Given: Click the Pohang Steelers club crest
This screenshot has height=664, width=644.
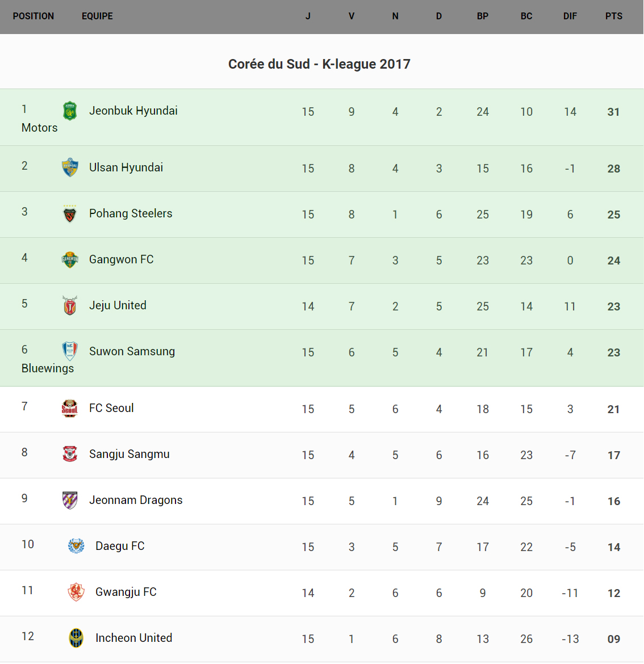Looking at the screenshot, I should (x=70, y=214).
